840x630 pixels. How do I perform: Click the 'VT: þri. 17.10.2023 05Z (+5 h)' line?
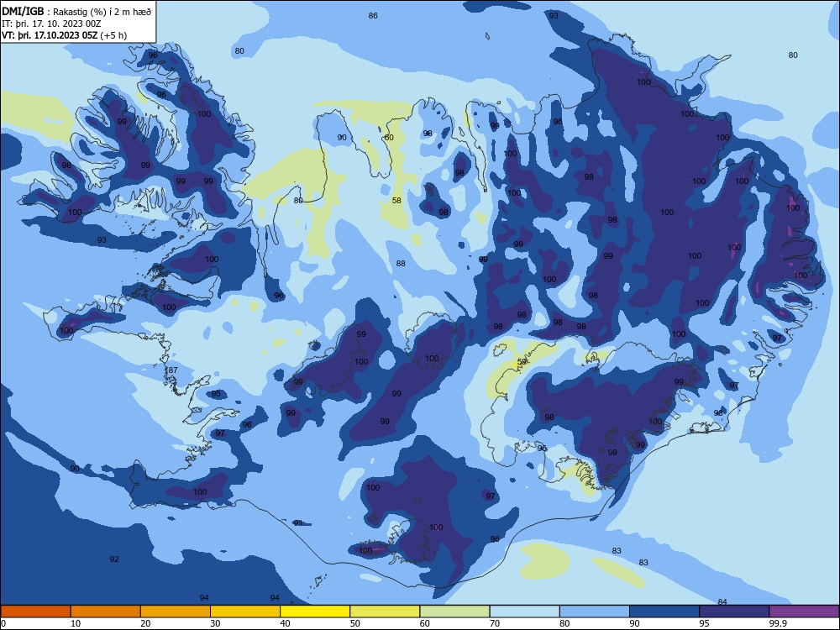pos(65,35)
